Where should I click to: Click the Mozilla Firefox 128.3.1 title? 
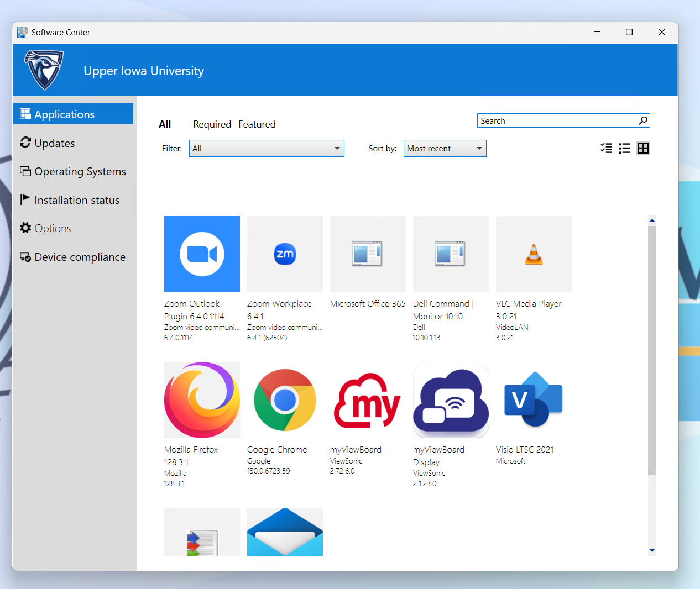click(x=191, y=456)
